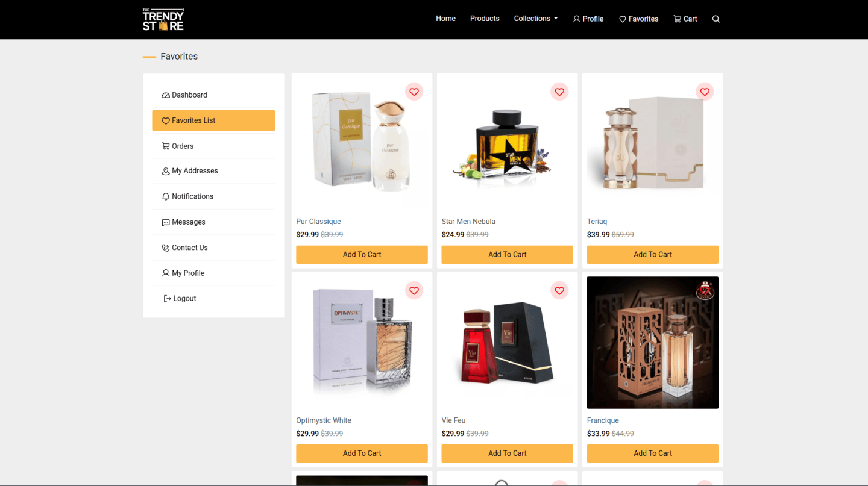Image resolution: width=868 pixels, height=486 pixels.
Task: Add Francique to cart
Action: click(652, 453)
